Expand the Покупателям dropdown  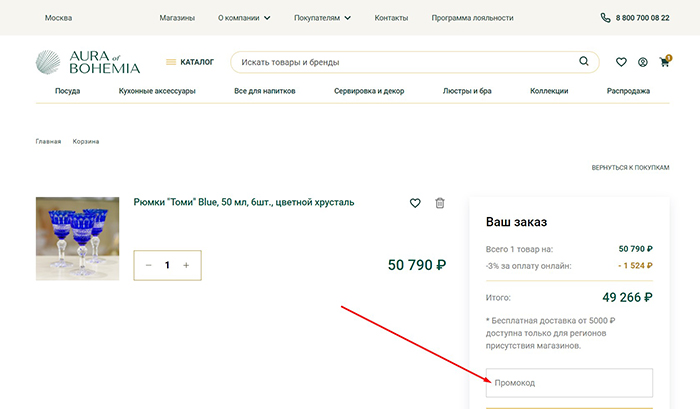(x=322, y=18)
